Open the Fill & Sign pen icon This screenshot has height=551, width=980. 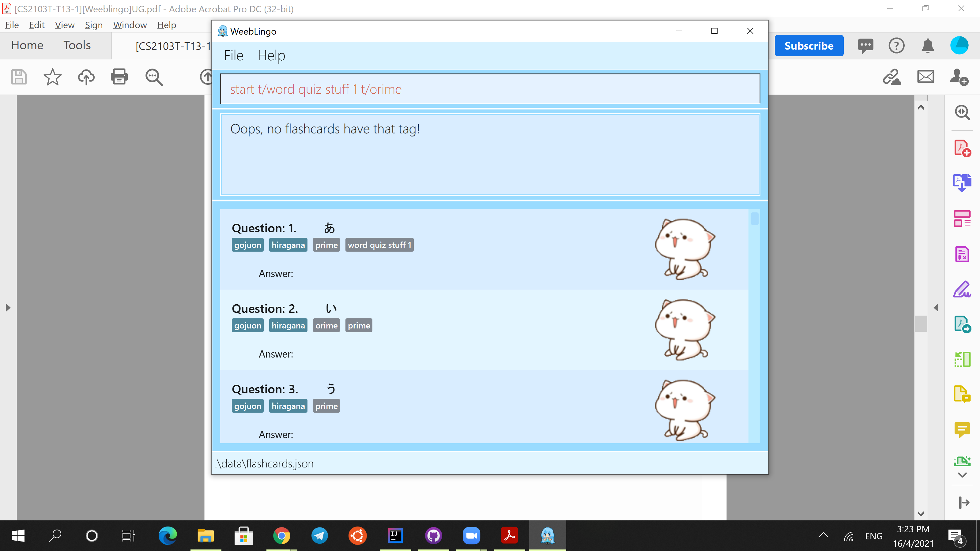[962, 289]
